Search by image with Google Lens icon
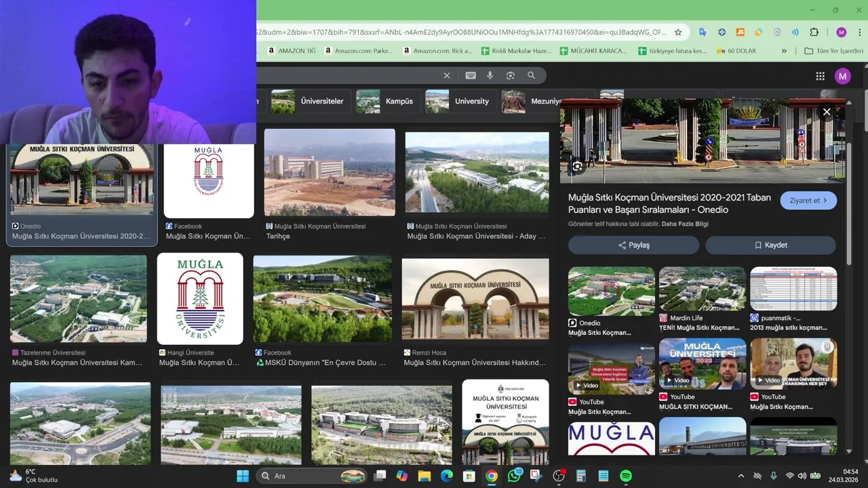Viewport: 868px width, 488px height. 511,75
